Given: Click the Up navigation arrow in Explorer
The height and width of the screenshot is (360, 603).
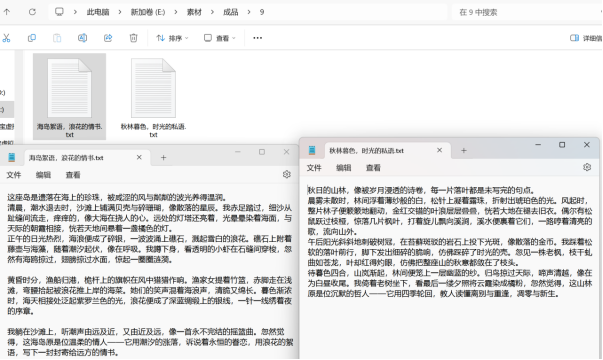Looking at the screenshot, I should 7,12.
